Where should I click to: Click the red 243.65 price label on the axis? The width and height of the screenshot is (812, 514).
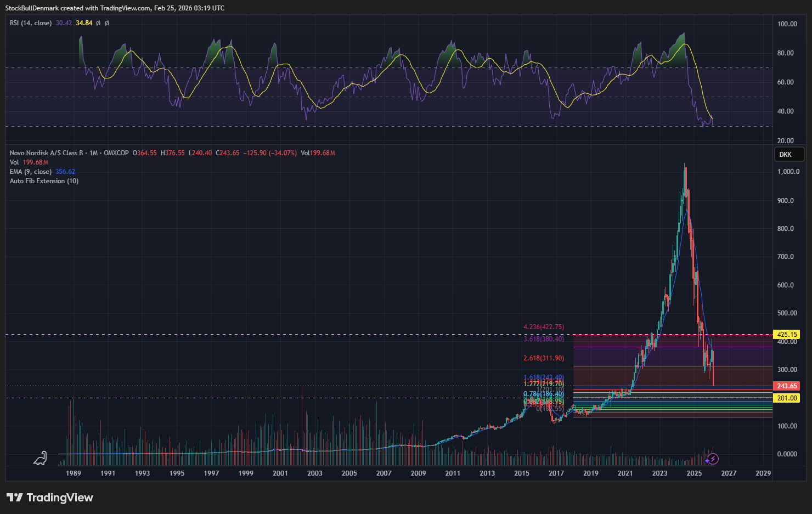[x=787, y=386]
